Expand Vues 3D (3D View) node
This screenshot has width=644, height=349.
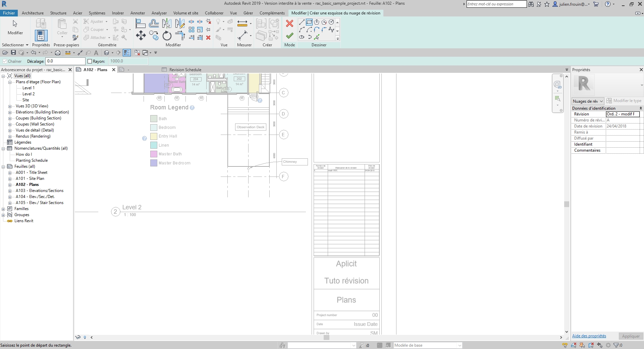click(x=10, y=106)
